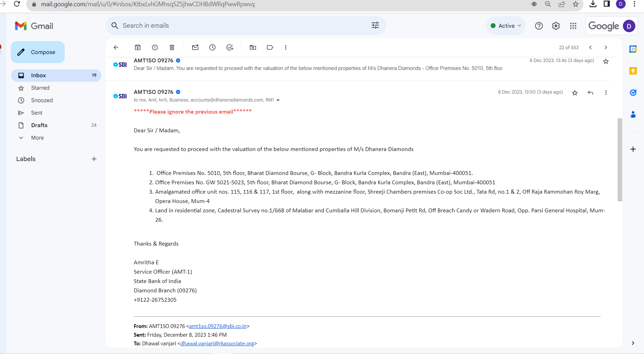Get add-ons with the plus icon
Viewport: 644px width, 354px height.
[633, 149]
